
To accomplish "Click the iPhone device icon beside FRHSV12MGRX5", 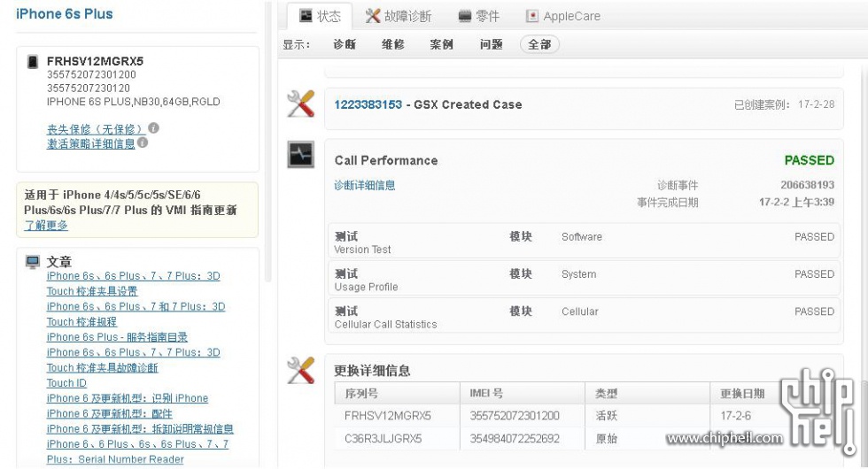I will (34, 61).
